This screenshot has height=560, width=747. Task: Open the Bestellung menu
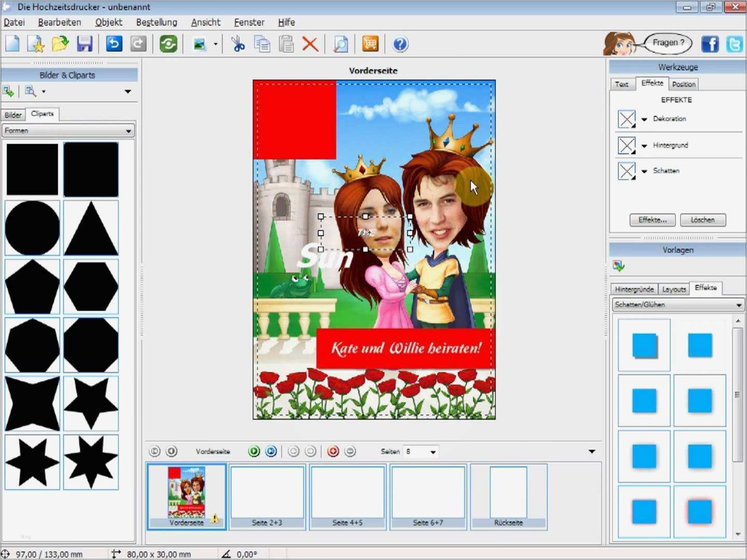pos(156,22)
